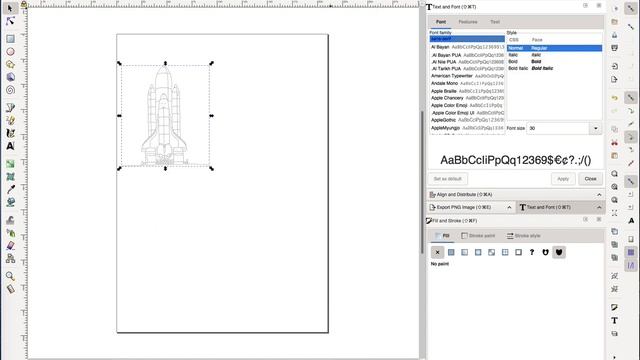Collapse the Export PNG Image panel
640x360 pixels.
coord(509,207)
